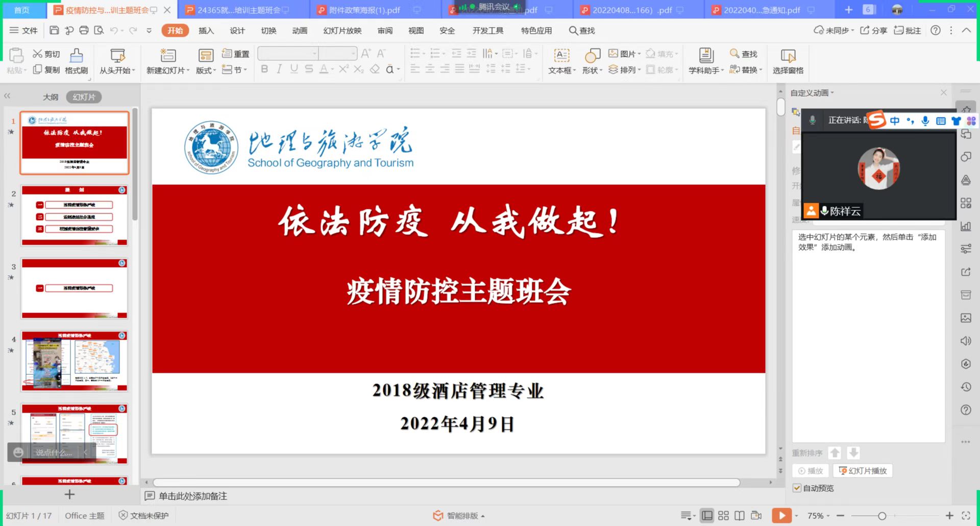Start slideshow with the orange play button
980x526 pixels.
coord(781,516)
